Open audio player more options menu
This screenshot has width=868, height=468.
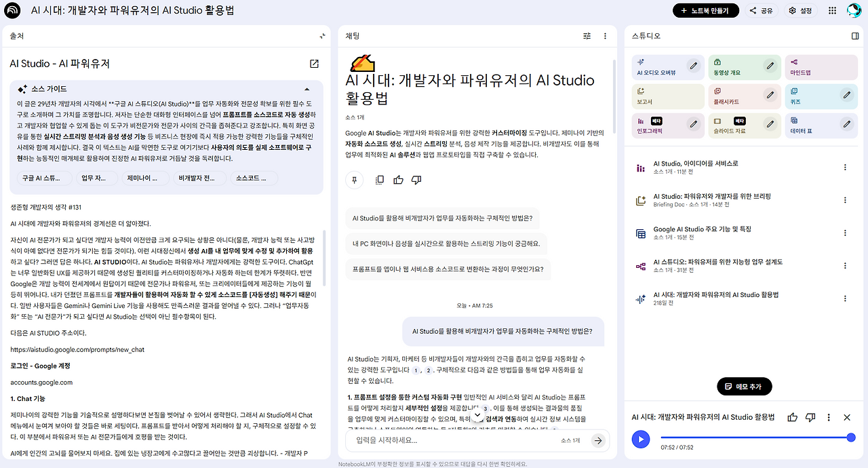click(x=829, y=417)
